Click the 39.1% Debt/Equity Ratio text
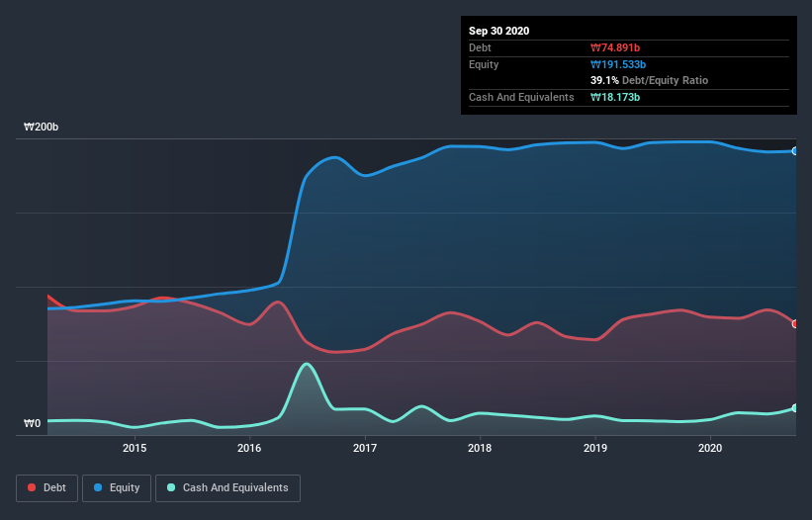This screenshot has height=520, width=812. [649, 80]
